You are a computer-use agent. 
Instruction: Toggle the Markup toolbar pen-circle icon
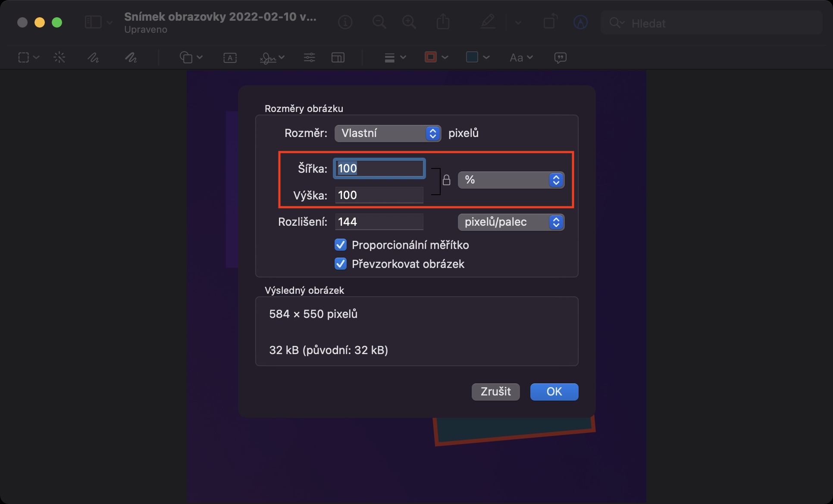[x=580, y=22]
